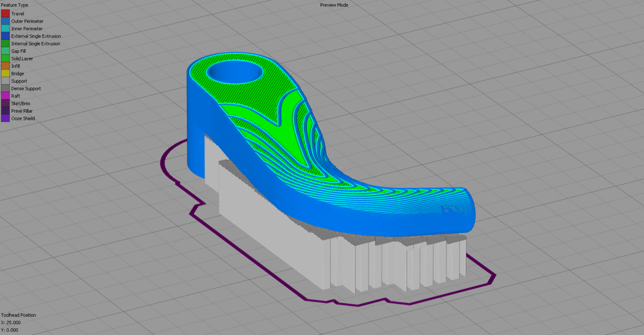
Task: Select the "Raft" legend label text
Action: (x=16, y=96)
